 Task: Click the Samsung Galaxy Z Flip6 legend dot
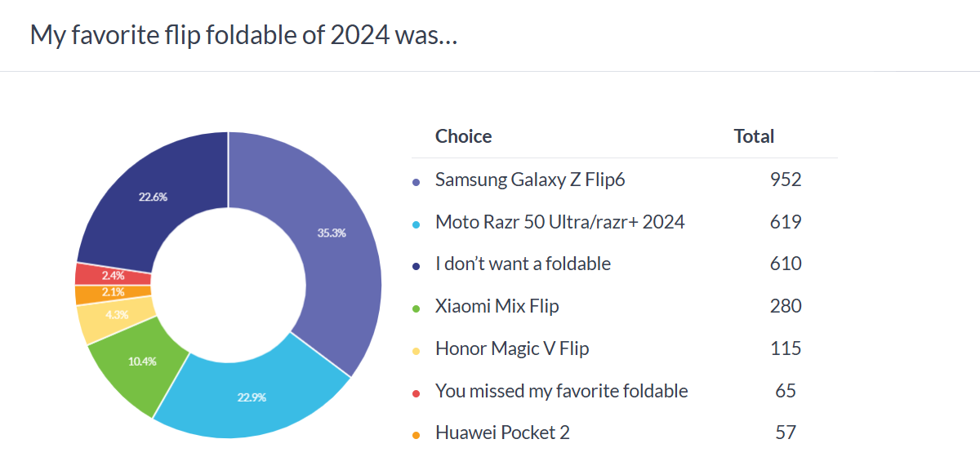[416, 181]
